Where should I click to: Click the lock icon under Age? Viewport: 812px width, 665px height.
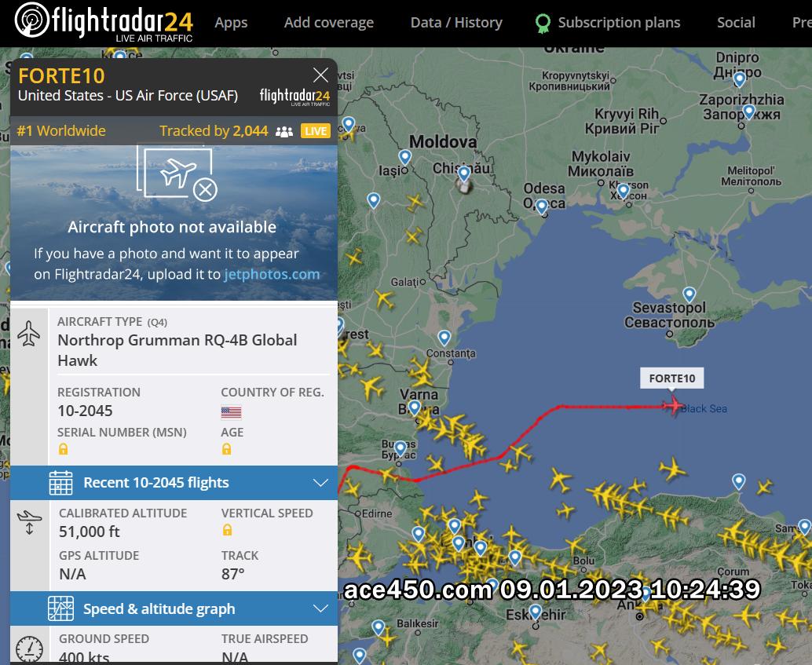click(226, 449)
